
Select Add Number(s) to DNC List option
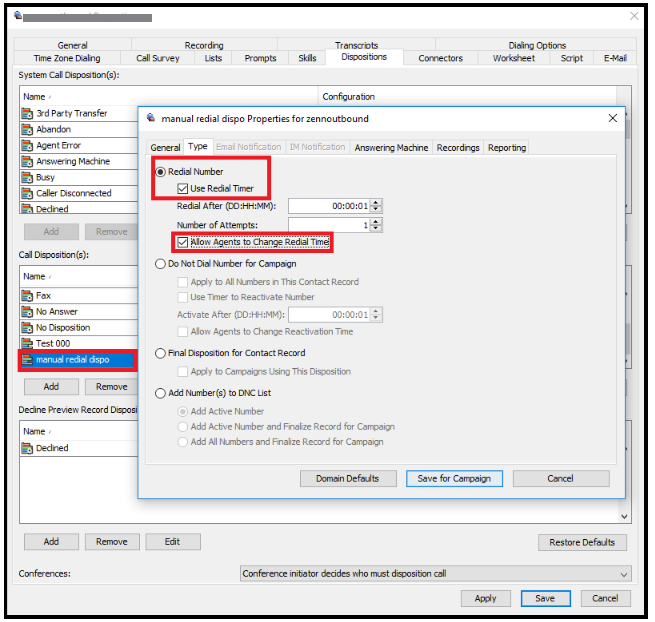pos(160,394)
